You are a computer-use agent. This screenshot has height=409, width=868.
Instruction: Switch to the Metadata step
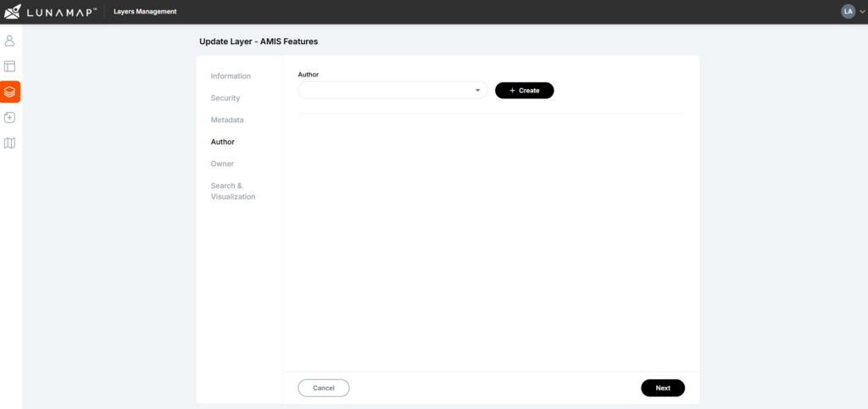(x=227, y=120)
